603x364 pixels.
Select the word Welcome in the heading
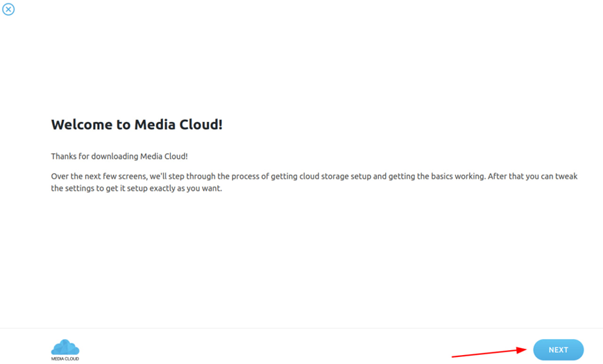click(x=81, y=125)
